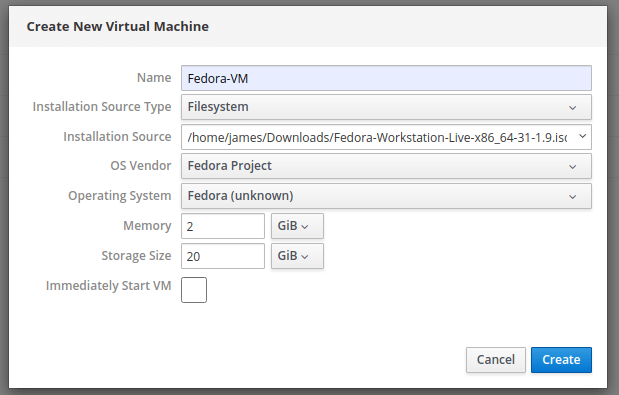Expand the Installation Source path combo box arrow
The image size is (619, 395).
click(582, 137)
